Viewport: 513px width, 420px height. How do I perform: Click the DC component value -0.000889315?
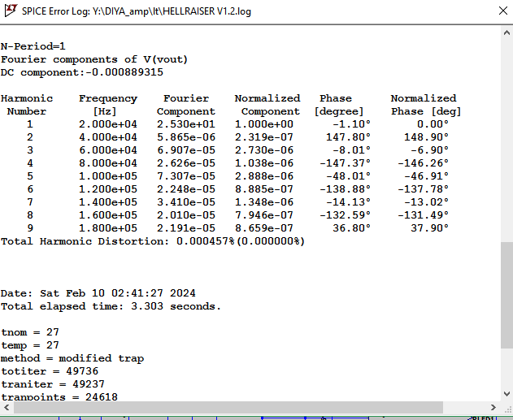point(124,72)
